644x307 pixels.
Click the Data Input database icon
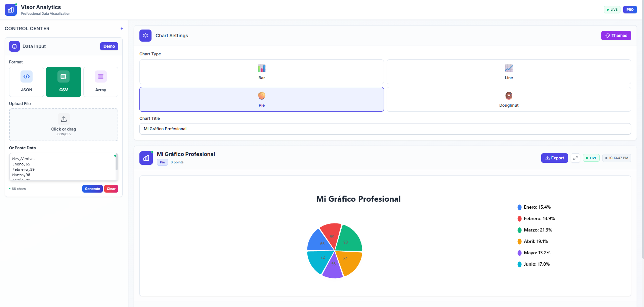14,46
